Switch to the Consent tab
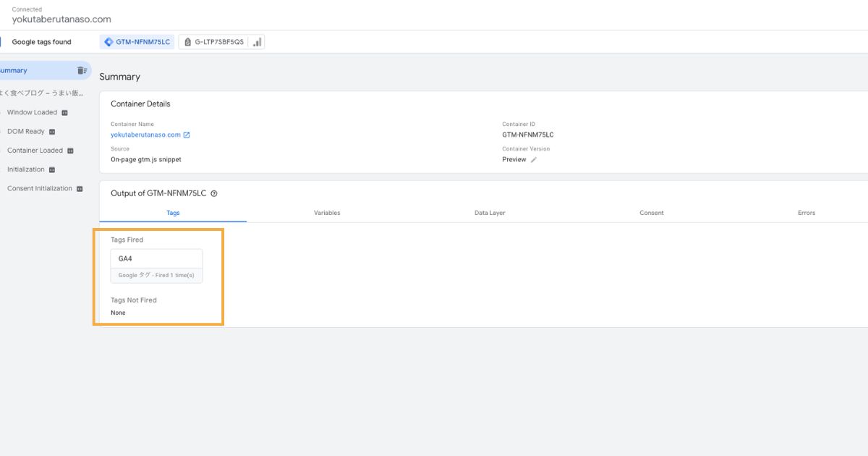 (652, 213)
